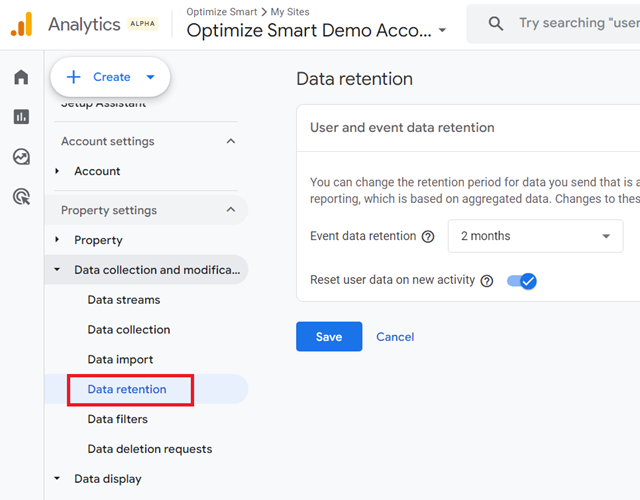The image size is (640, 500).
Task: Toggle Reset user data on new activity
Action: [522, 281]
